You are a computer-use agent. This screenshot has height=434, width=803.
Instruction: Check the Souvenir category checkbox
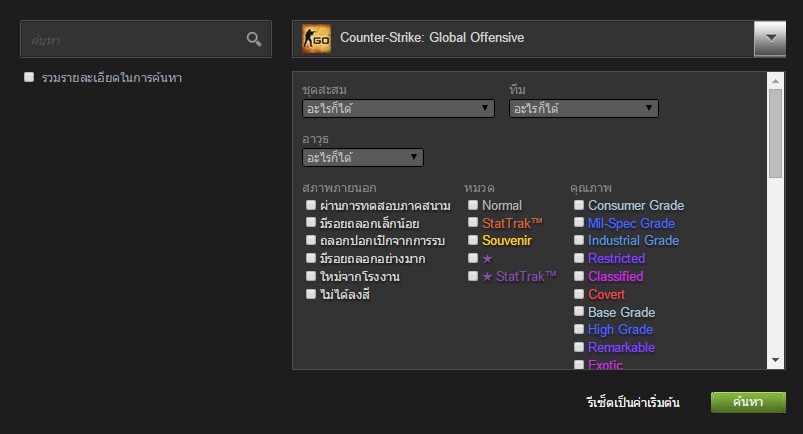[473, 241]
